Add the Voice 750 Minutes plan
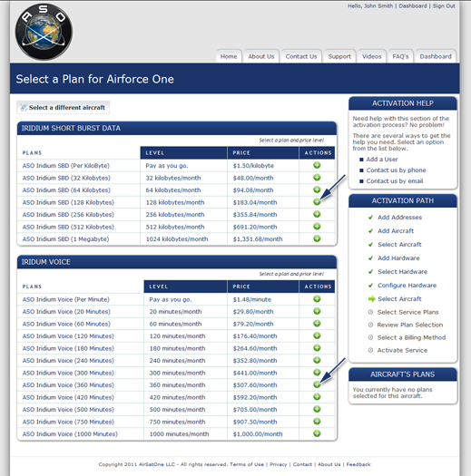 pos(317,422)
